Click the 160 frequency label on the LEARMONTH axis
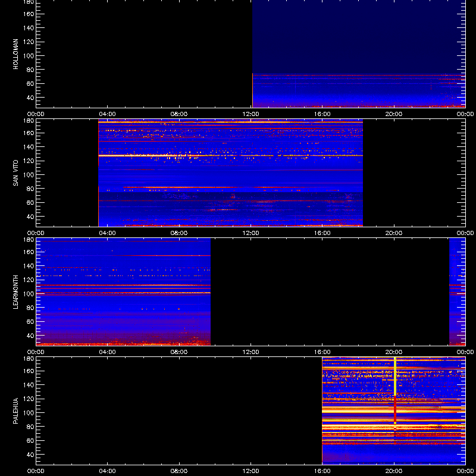476x476 pixels. 29,252
